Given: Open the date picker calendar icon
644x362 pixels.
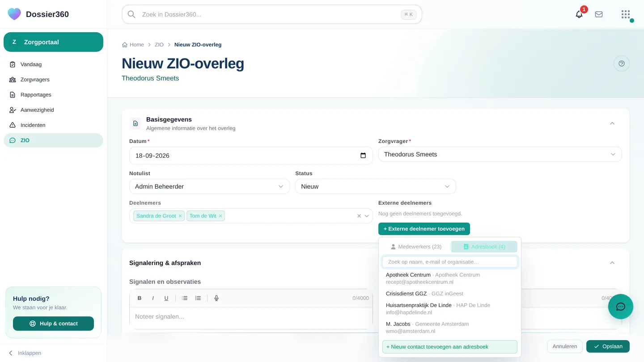Looking at the screenshot, I should pyautogui.click(x=363, y=156).
